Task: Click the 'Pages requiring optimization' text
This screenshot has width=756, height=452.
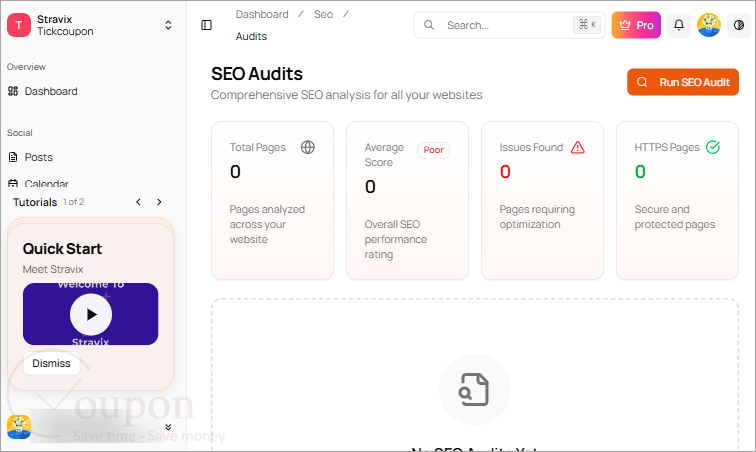Action: [x=537, y=217]
